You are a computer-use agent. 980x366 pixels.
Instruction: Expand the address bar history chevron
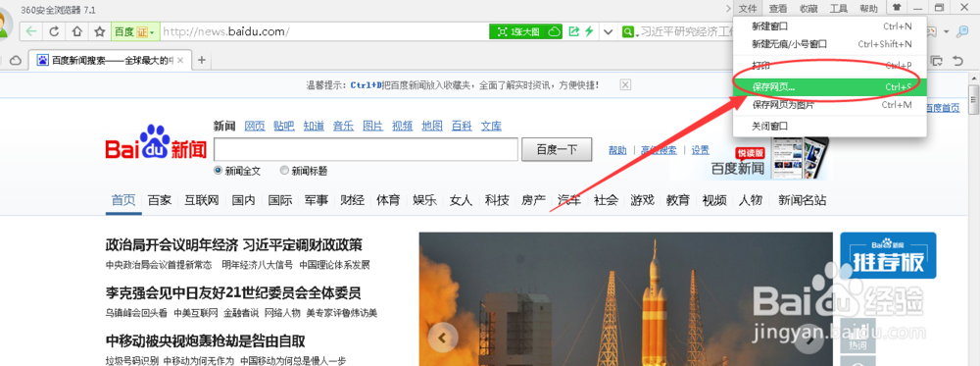coord(608,31)
